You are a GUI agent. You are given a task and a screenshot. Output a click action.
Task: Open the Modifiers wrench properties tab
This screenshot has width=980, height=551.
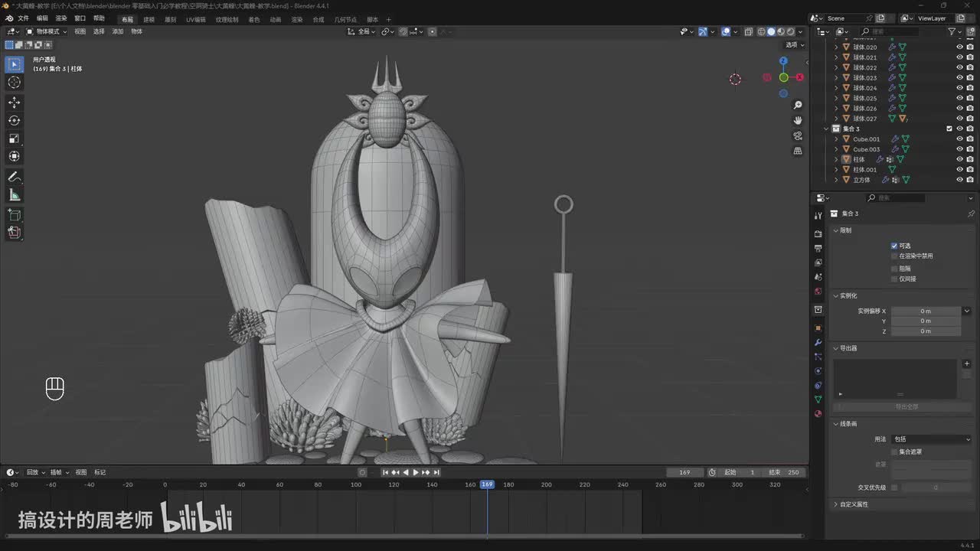point(818,342)
